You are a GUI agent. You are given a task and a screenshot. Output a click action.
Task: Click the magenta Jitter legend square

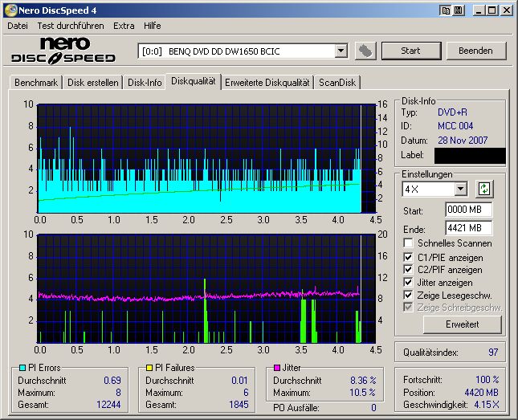click(x=277, y=368)
